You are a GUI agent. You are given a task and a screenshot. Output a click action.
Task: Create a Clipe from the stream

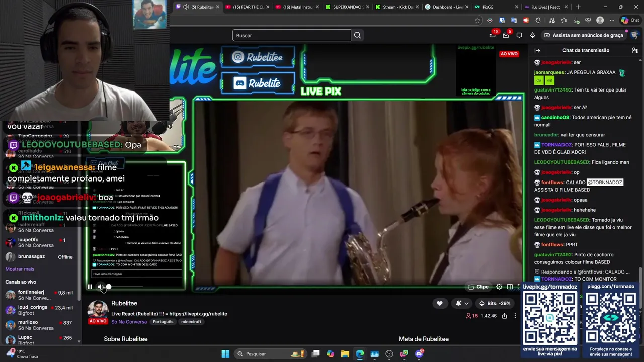point(478,287)
